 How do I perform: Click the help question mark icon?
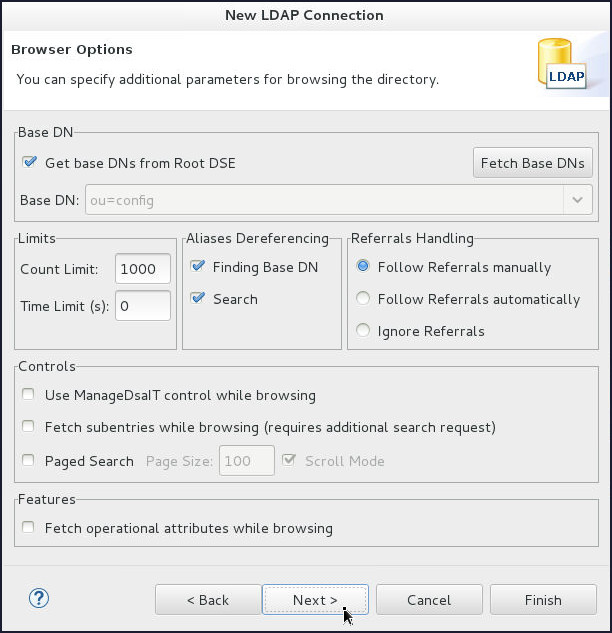pyautogui.click(x=40, y=599)
